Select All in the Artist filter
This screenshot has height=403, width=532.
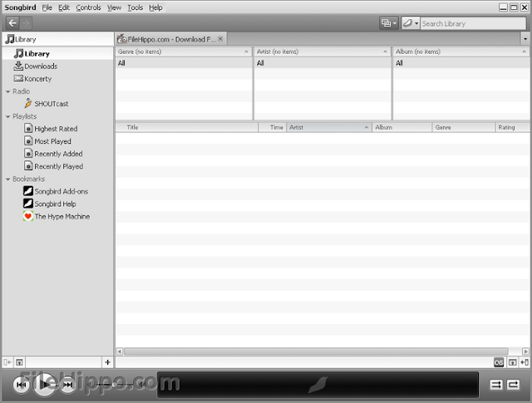point(322,63)
